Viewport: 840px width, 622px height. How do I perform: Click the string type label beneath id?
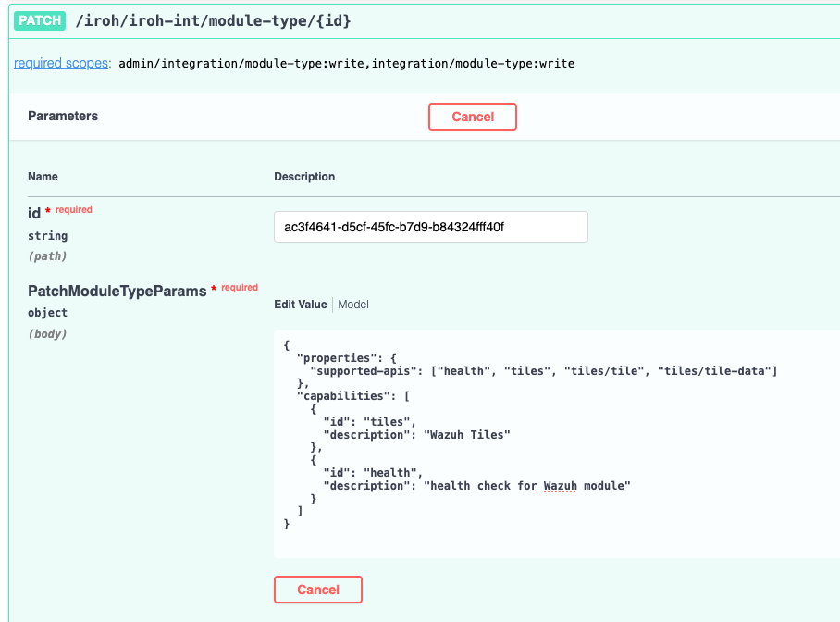(x=47, y=235)
